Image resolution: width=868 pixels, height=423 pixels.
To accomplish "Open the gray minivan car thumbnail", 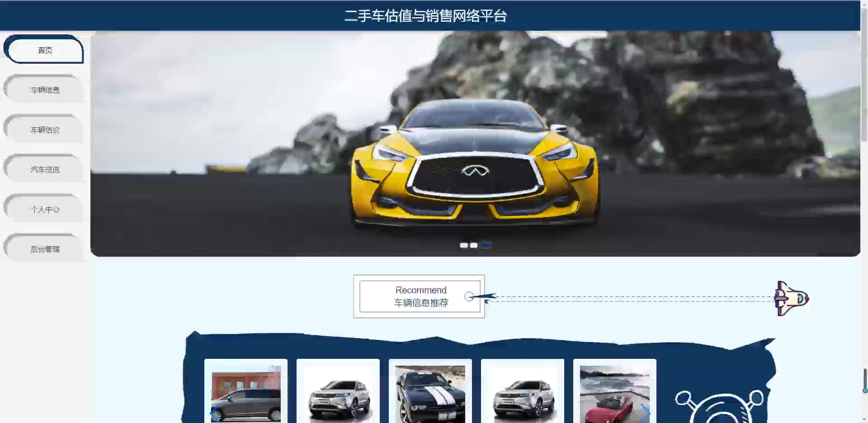I will pos(246,394).
